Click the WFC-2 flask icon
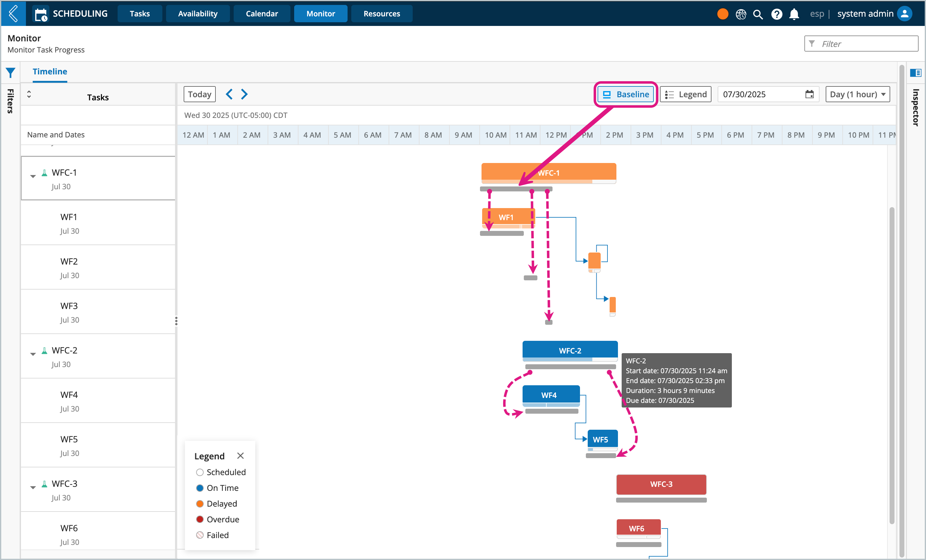926x560 pixels. [x=44, y=350]
